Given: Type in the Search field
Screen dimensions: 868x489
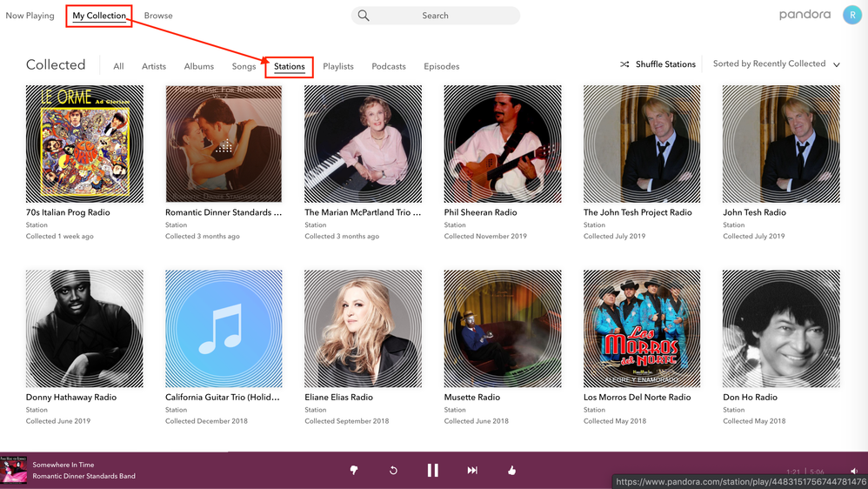Looking at the screenshot, I should 444,16.
